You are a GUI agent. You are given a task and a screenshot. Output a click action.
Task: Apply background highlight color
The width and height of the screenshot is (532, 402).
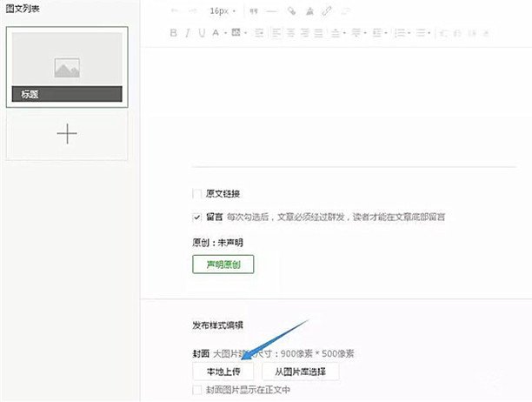(236, 32)
